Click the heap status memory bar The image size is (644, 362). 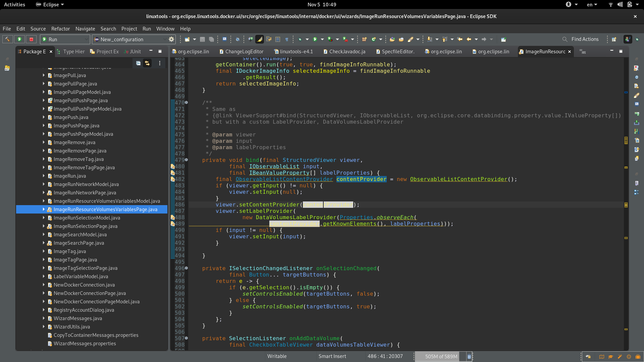pos(441,356)
